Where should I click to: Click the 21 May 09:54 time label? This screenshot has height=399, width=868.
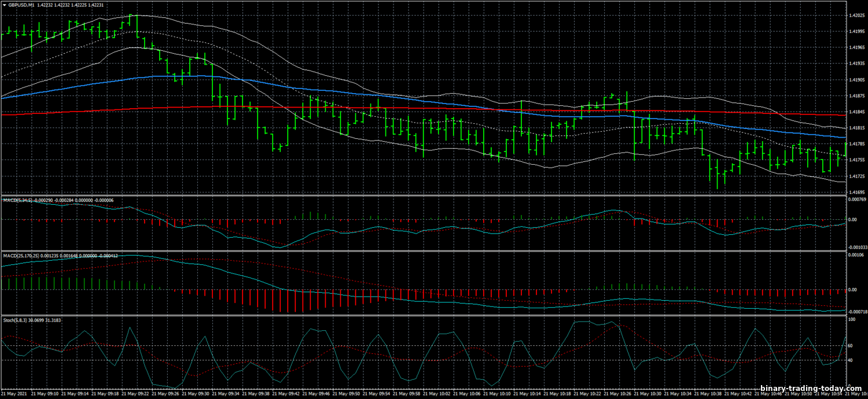376,393
